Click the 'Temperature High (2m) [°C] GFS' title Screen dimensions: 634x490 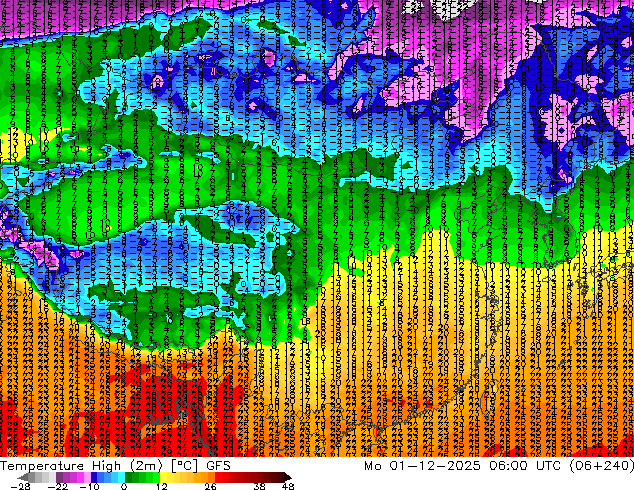115,466
